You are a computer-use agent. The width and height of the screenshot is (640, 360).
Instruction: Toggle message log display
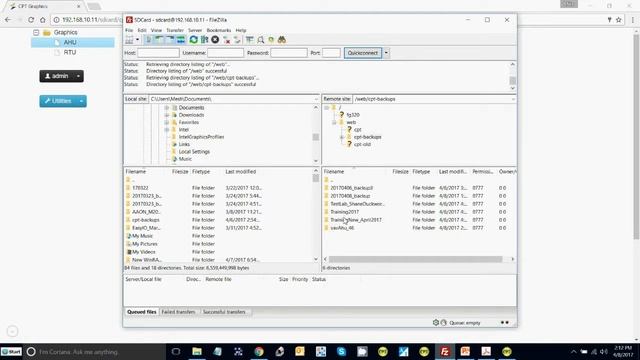149,40
